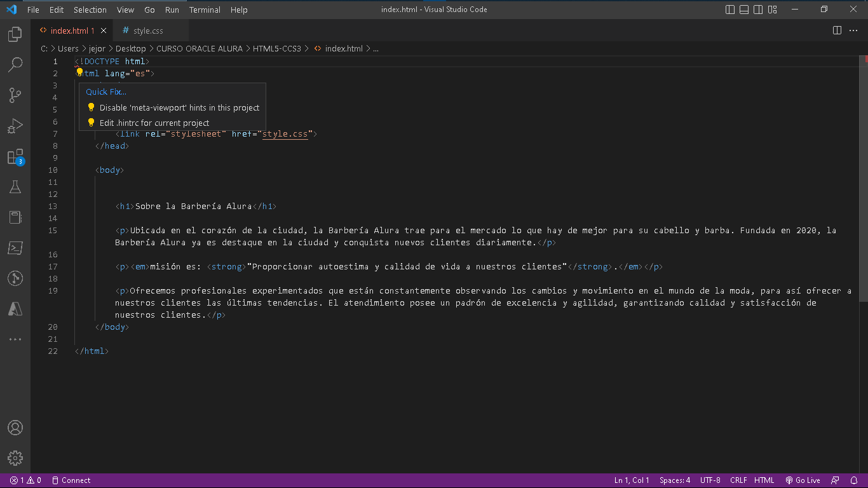This screenshot has height=488, width=868.
Task: Click the VS Code logo in title bar
Action: tap(11, 10)
